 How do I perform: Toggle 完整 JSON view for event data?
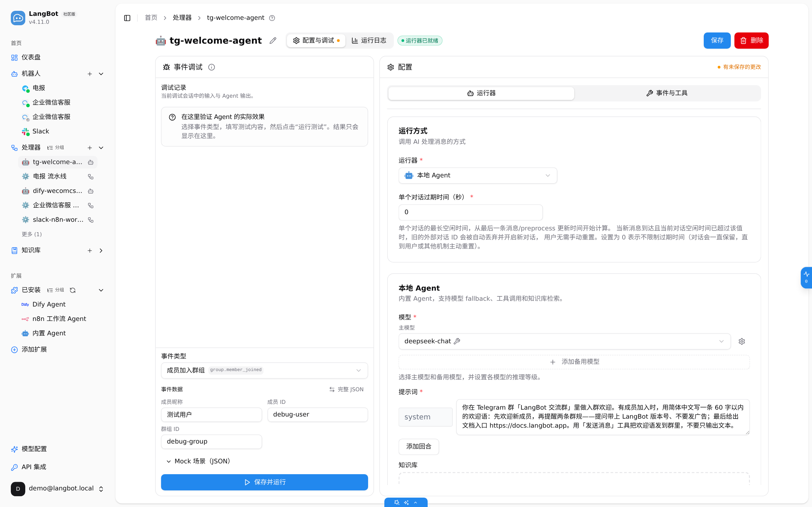pyautogui.click(x=346, y=389)
